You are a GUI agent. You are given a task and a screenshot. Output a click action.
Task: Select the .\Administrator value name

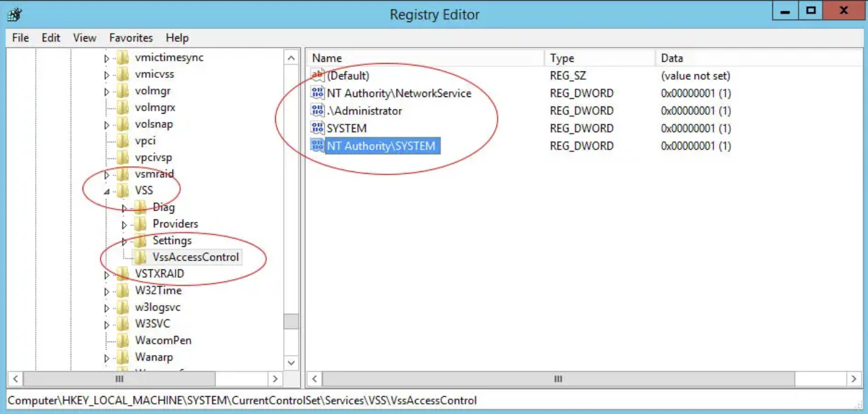click(x=364, y=111)
